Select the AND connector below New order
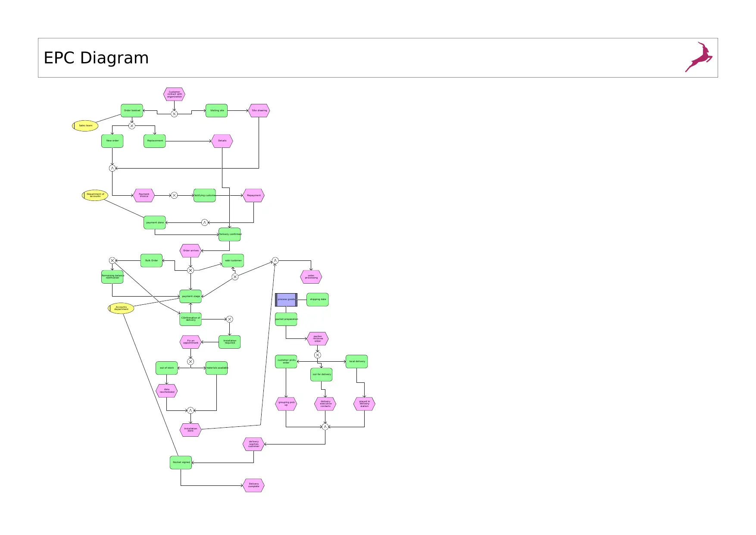The image size is (756, 535). click(112, 168)
